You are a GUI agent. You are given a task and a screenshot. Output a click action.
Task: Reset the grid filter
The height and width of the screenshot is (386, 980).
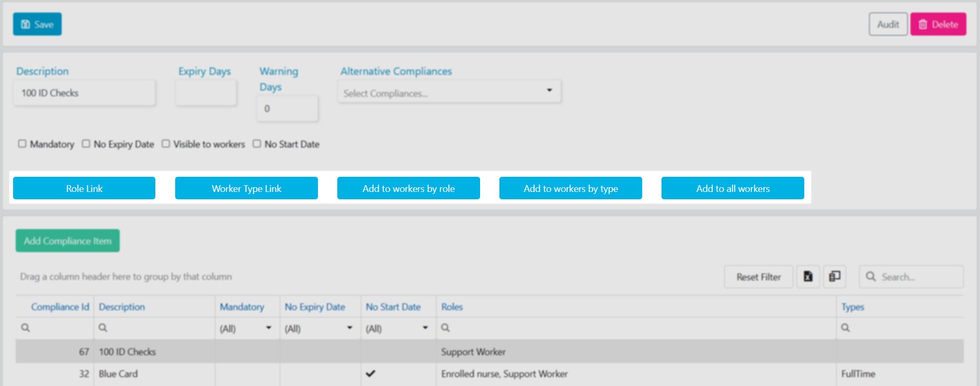click(758, 277)
